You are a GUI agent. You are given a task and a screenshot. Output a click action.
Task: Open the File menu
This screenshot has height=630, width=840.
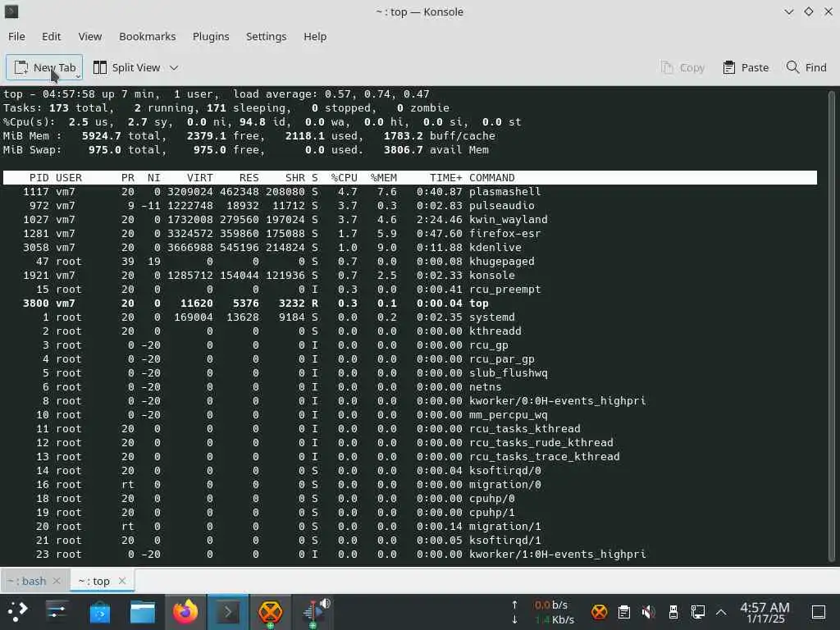click(x=16, y=36)
